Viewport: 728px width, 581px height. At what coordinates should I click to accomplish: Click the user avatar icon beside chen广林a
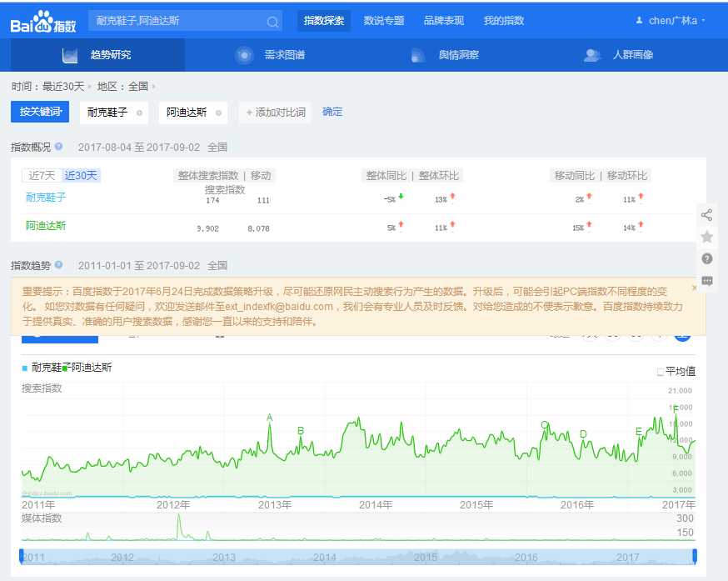click(640, 20)
